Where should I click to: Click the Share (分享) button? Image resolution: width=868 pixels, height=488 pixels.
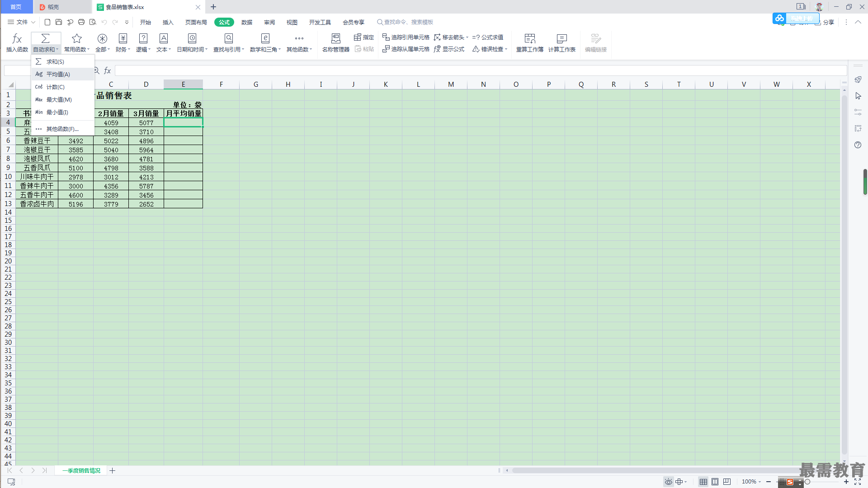[x=825, y=22]
